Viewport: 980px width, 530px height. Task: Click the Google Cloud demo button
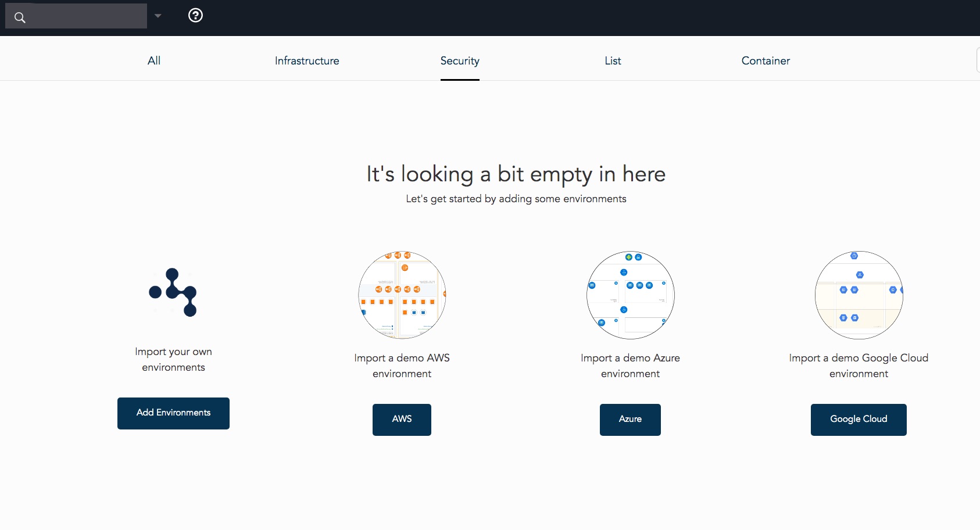point(859,420)
